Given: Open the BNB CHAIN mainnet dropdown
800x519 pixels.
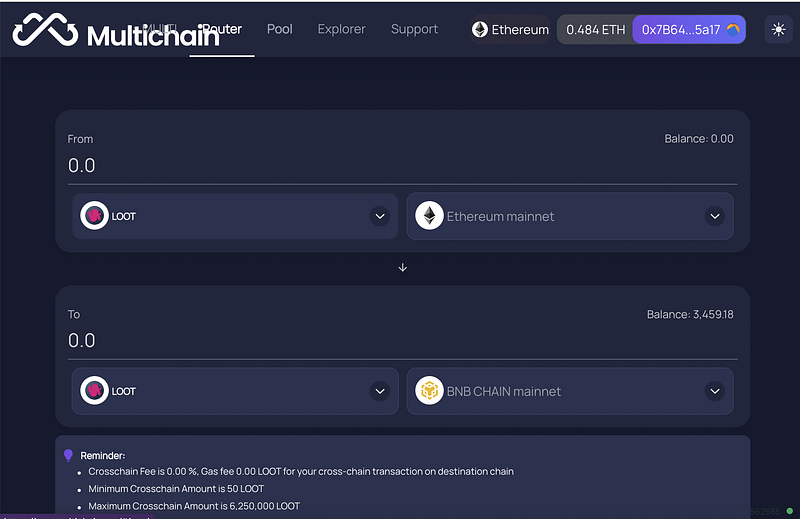Looking at the screenshot, I should [570, 391].
